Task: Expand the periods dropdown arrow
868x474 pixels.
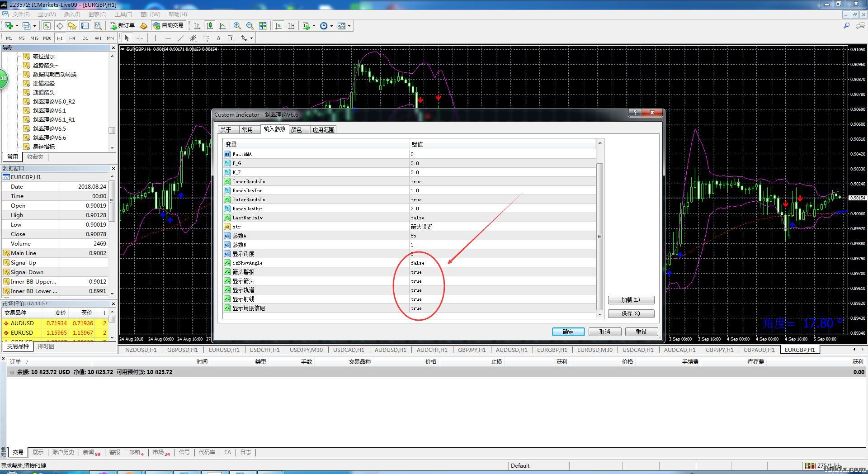Action: click(331, 26)
